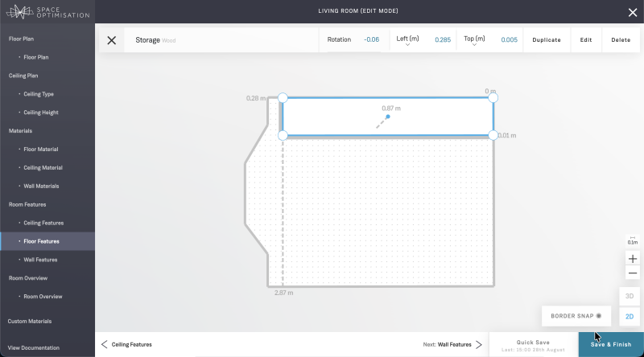Close the Storage selection with X icon
This screenshot has height=357, width=644.
[111, 40]
